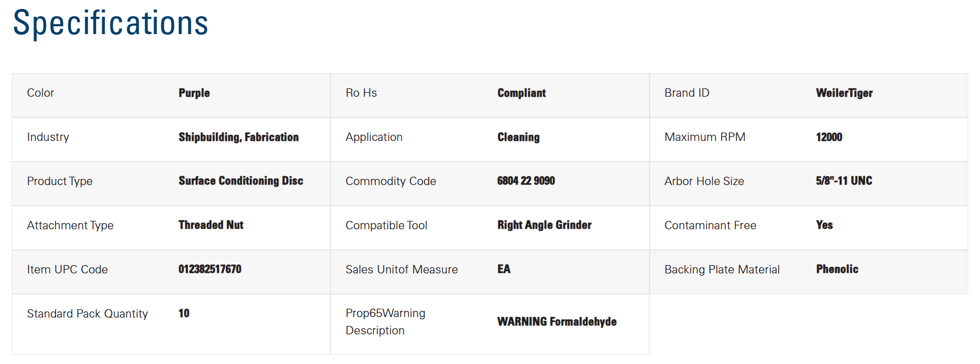Click the Cleaning application value
Screen dimensions: 980x364
point(518,137)
